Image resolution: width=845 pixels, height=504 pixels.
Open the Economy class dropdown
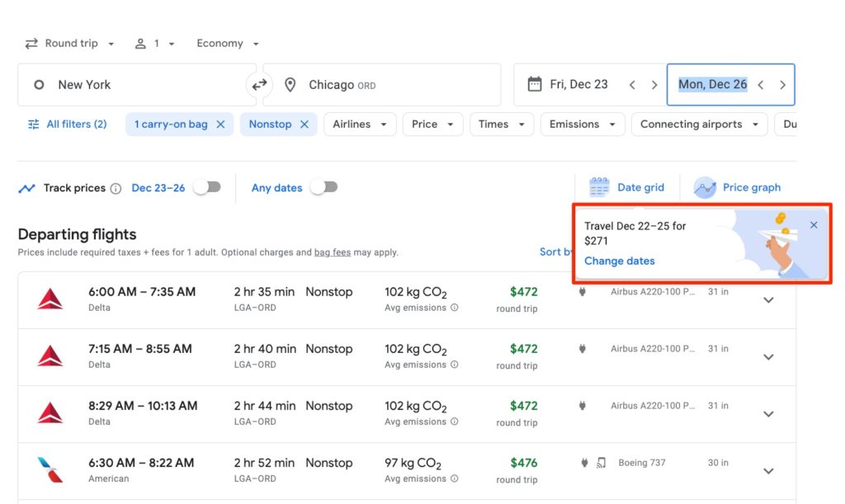(x=228, y=44)
